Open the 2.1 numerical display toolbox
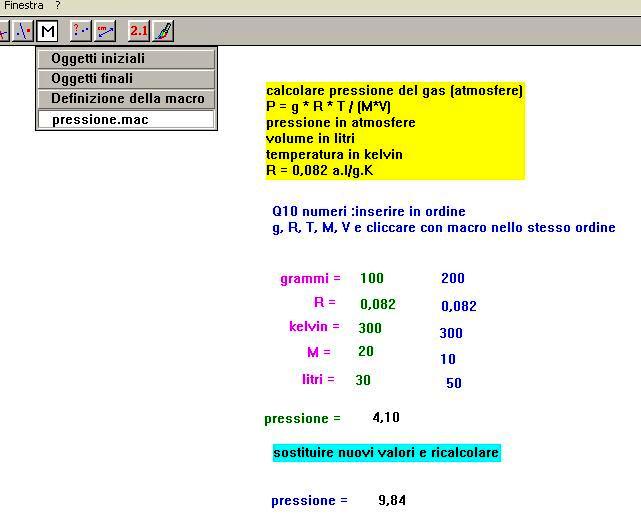The height and width of the screenshot is (532, 641). (x=139, y=31)
